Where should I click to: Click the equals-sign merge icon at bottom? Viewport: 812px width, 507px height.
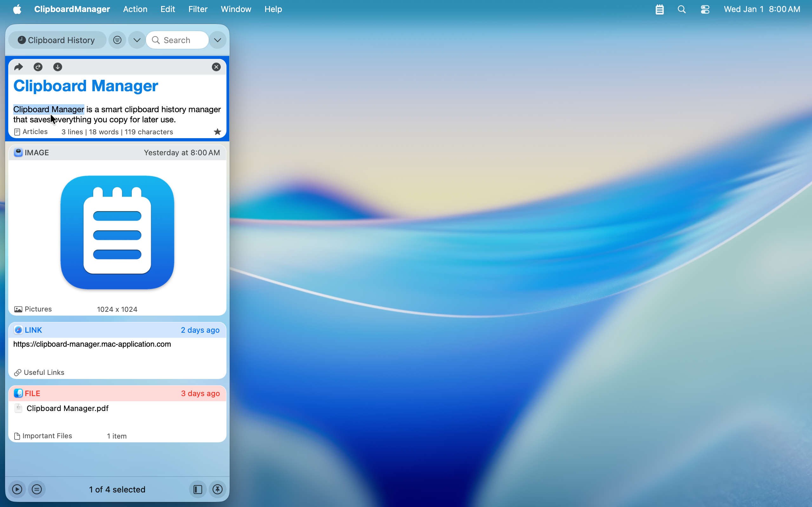[x=37, y=489]
